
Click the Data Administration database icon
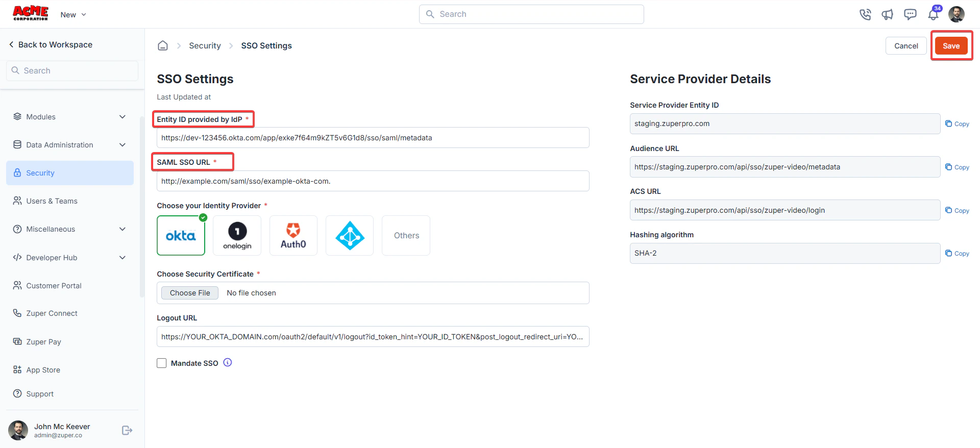tap(17, 144)
